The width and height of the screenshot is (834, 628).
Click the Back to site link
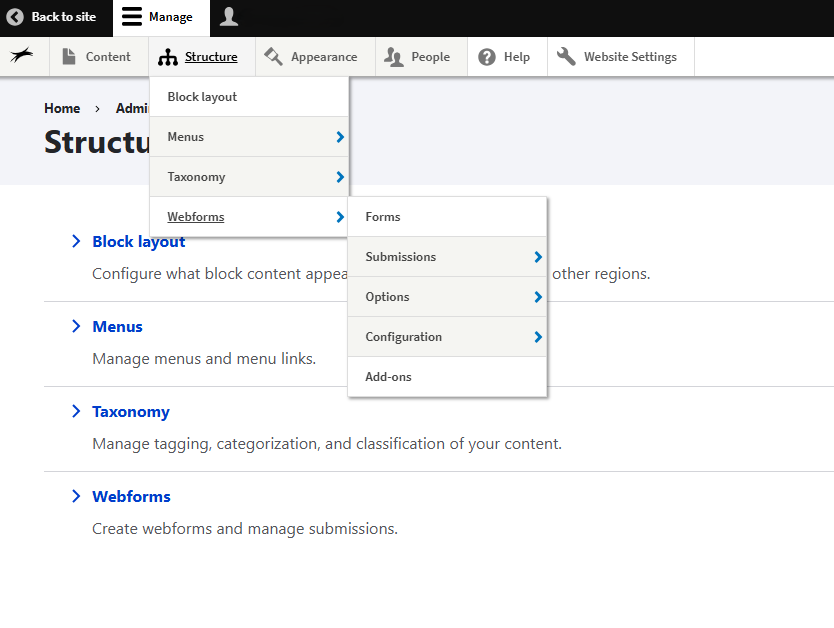click(56, 18)
